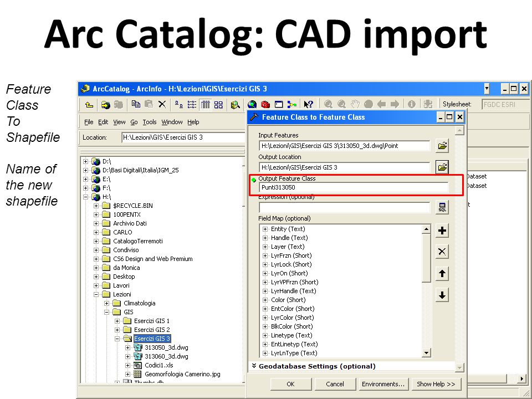Open the Tools menu
The image size is (532, 399).
pyautogui.click(x=149, y=122)
